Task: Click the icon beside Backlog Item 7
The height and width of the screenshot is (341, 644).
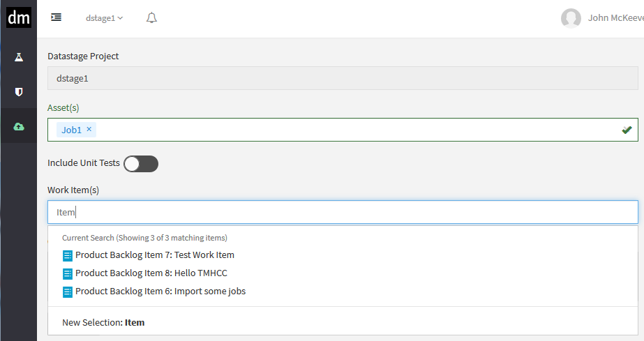Action: [x=68, y=255]
